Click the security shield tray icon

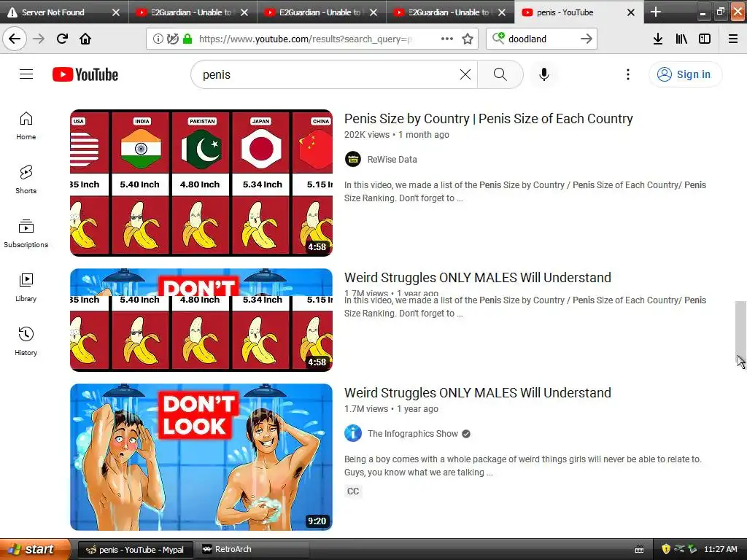point(666,549)
